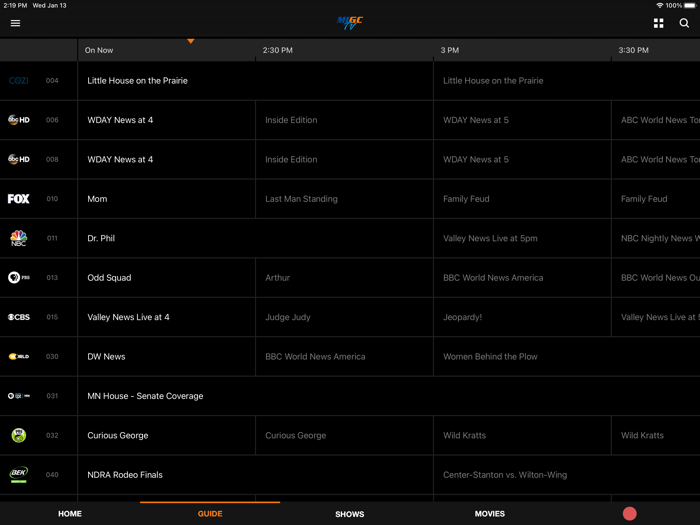Open Valley News Live at 5pm
Image resolution: width=700 pixels, height=525 pixels.
[522, 238]
